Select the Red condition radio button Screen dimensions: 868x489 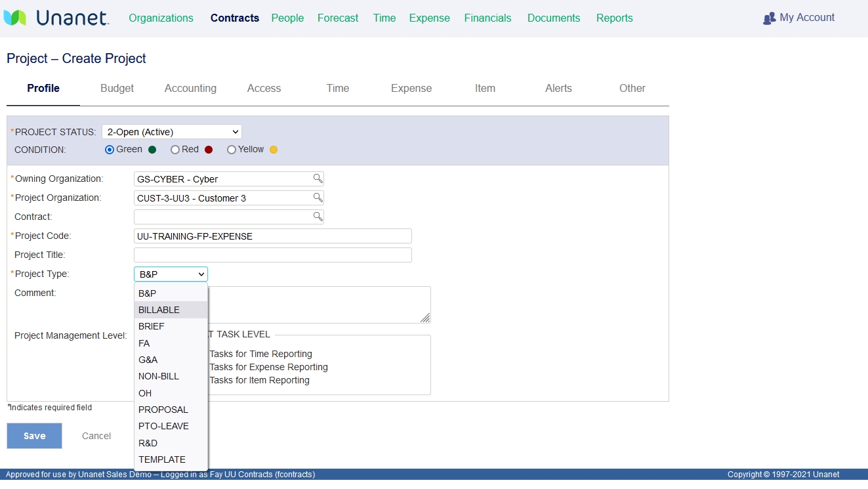coord(175,150)
